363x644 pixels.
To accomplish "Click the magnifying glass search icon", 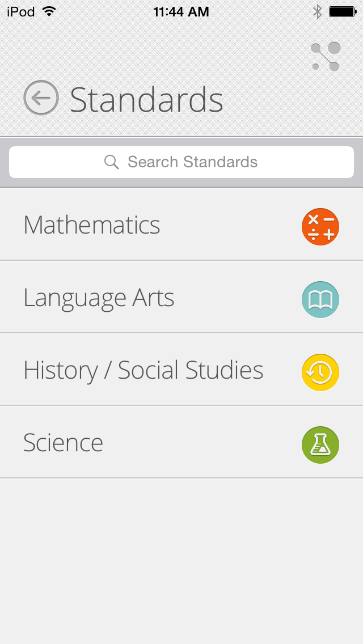I will [x=112, y=162].
